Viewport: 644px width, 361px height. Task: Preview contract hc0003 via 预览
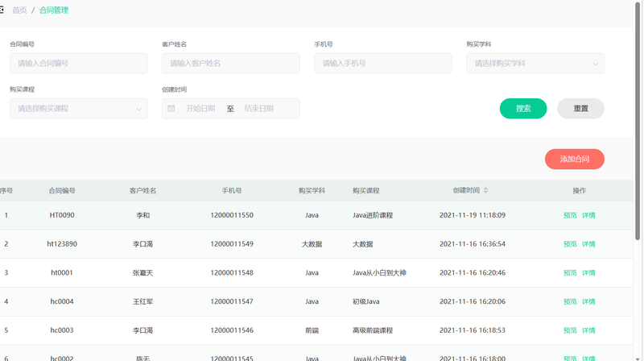click(570, 330)
